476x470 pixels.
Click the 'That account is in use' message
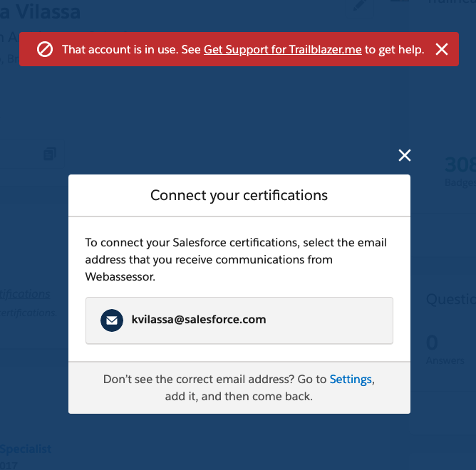pyautogui.click(x=120, y=49)
